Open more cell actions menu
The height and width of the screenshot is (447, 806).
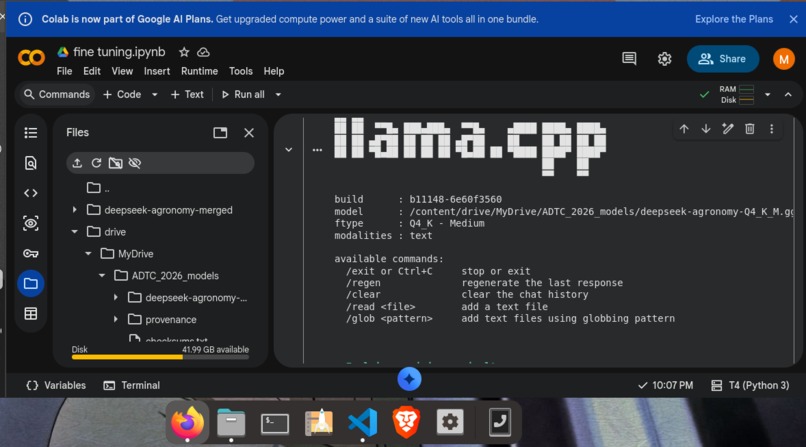point(772,129)
